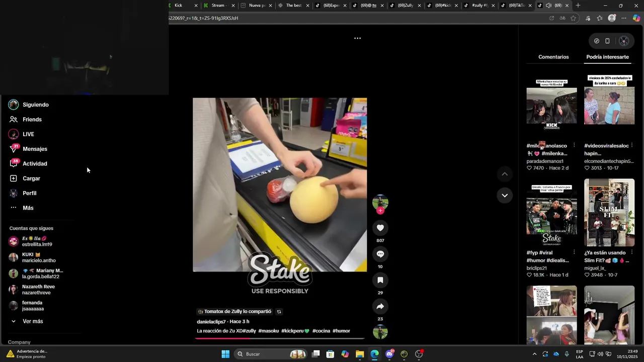The width and height of the screenshot is (644, 362).
Task: Share the video with arrow icon
Action: coord(380,306)
